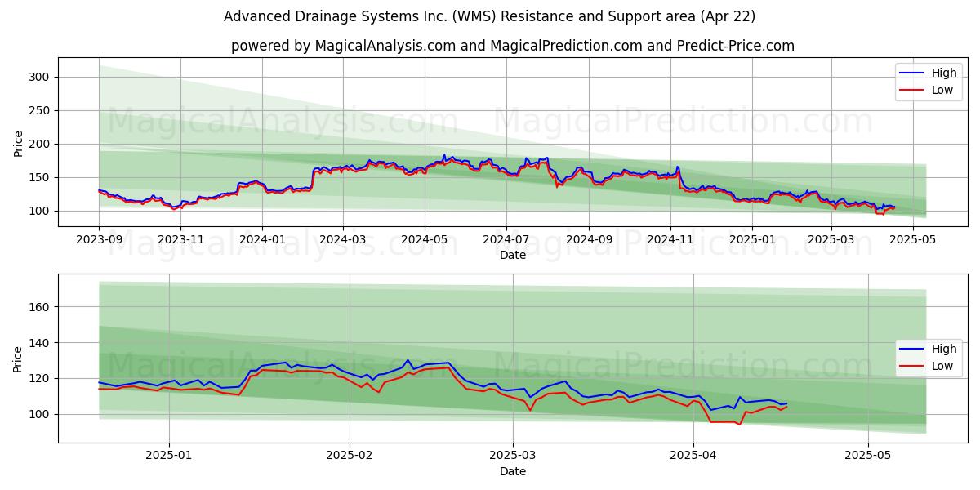Screen dimensions: 980x490
Task: Click the top chart '2024-05' date label
Action: tap(424, 240)
